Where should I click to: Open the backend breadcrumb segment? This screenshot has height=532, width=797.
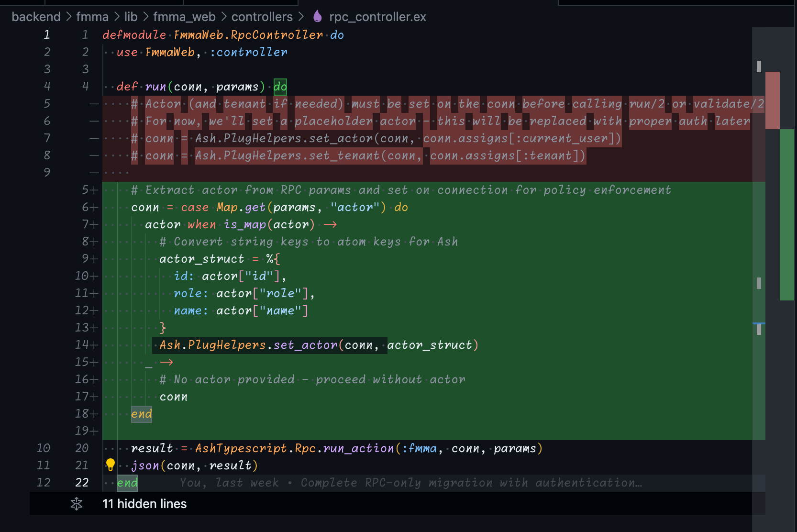click(x=36, y=17)
